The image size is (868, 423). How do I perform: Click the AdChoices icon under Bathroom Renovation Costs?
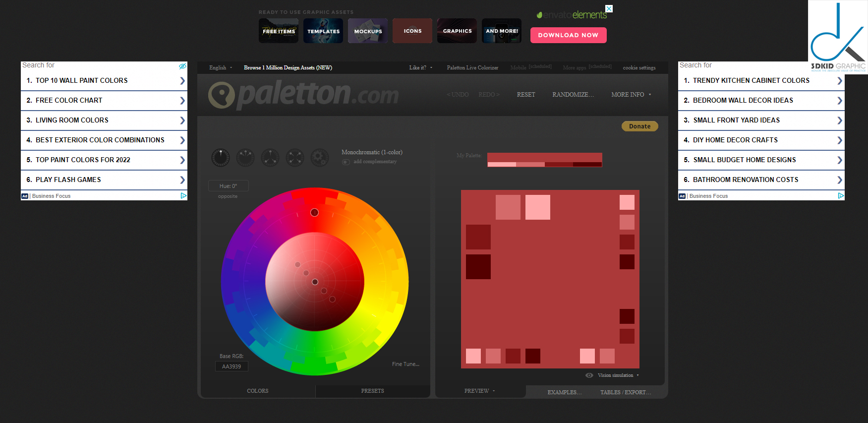(x=841, y=196)
